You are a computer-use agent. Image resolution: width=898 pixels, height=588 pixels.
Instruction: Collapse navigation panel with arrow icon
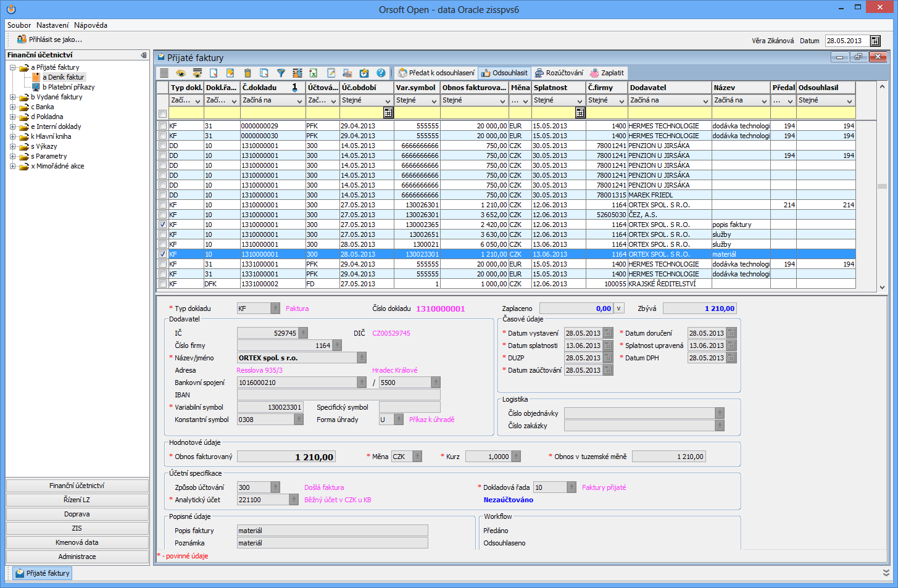click(144, 55)
